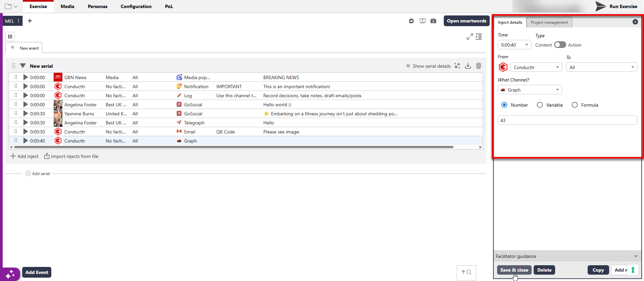This screenshot has width=644, height=281.
Task: Open the To recipient dropdown
Action: coord(601,67)
